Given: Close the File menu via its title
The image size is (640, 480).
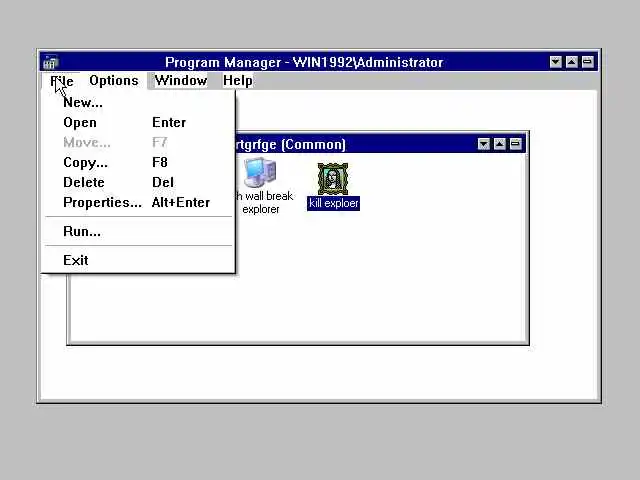Looking at the screenshot, I should tap(62, 80).
